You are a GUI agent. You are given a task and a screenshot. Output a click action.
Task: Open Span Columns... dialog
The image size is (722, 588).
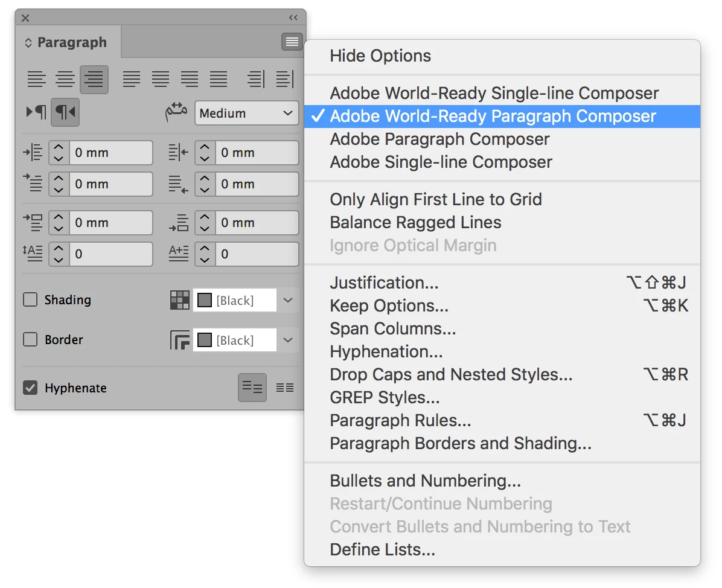point(502,329)
